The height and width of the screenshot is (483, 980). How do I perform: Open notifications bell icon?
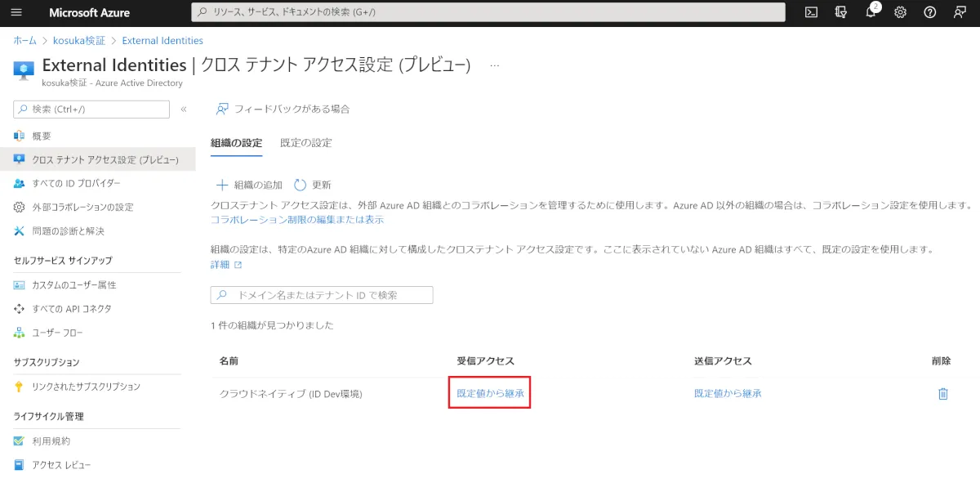(871, 12)
